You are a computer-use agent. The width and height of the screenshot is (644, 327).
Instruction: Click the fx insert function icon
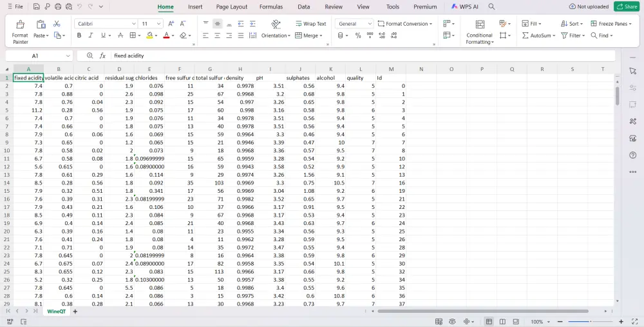pos(102,55)
